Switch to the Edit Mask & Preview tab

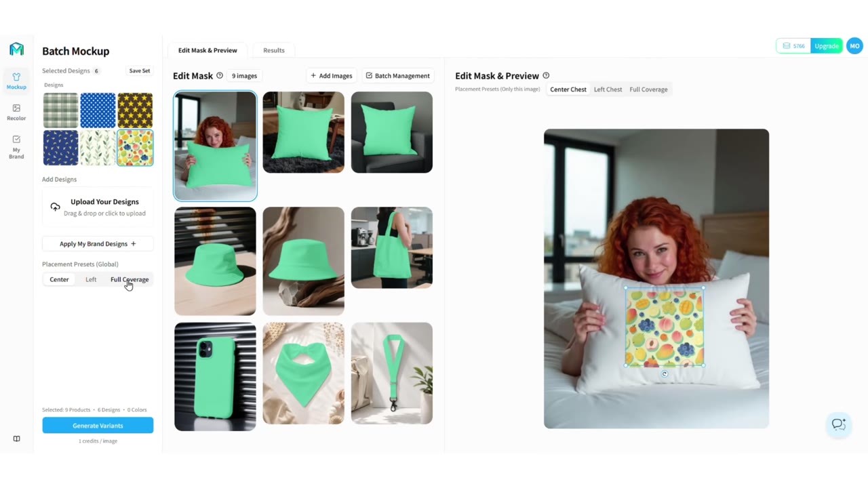coord(208,50)
